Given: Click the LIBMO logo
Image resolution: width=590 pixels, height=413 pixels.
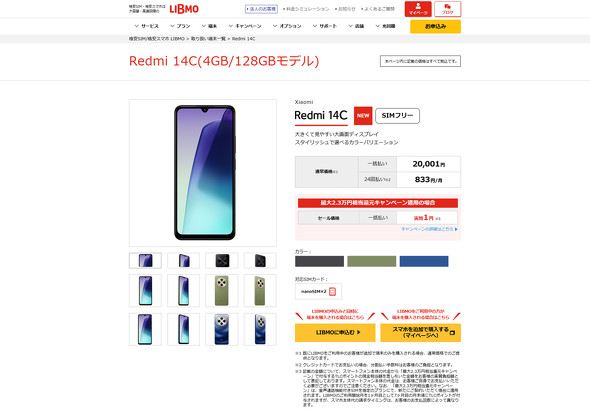Looking at the screenshot, I should 184,9.
